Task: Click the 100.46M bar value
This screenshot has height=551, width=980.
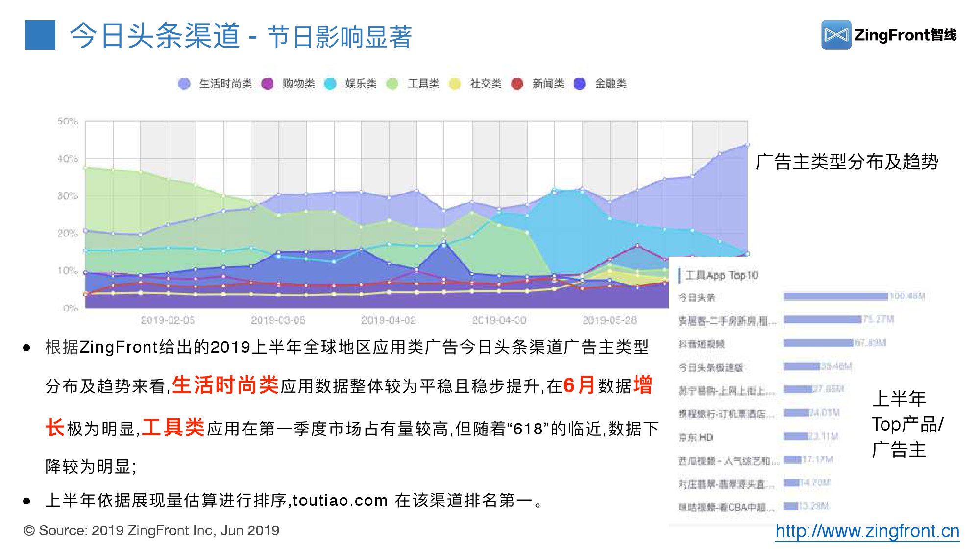Action: point(907,296)
